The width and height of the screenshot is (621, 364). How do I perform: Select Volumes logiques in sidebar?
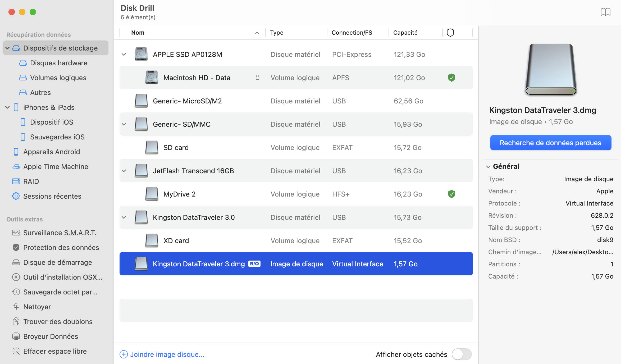[53, 78]
